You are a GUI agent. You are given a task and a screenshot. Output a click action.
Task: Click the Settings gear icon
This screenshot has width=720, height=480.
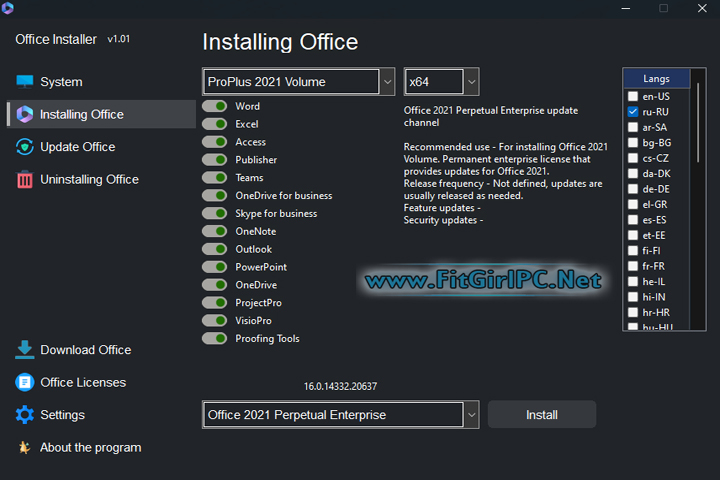(25, 415)
